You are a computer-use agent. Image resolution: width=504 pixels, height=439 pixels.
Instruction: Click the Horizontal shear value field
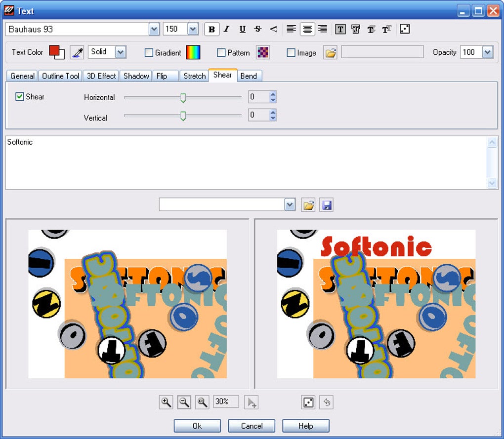click(x=259, y=97)
